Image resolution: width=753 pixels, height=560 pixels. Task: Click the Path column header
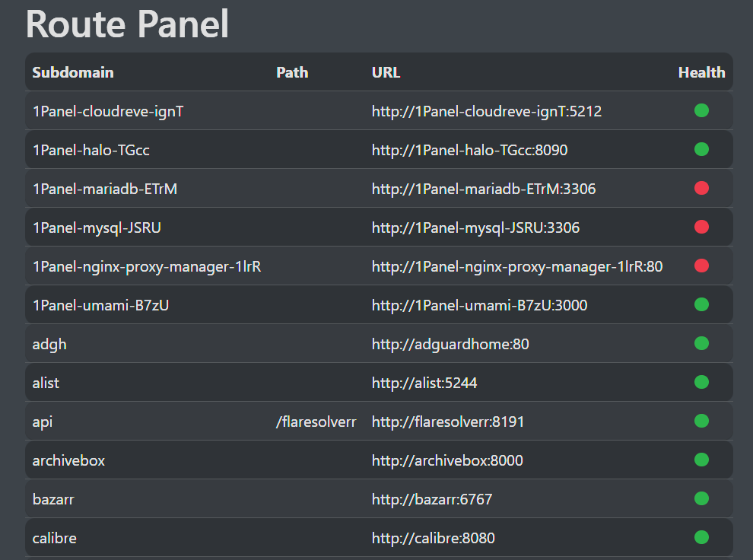coord(292,72)
